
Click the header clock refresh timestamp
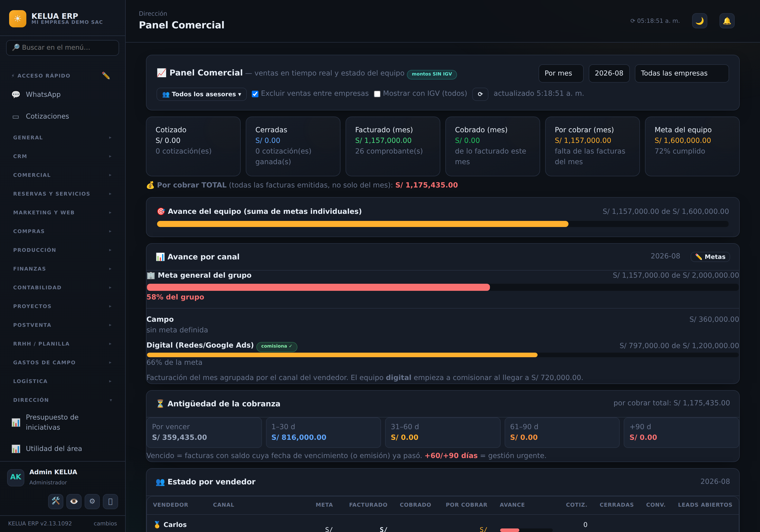[x=655, y=21]
